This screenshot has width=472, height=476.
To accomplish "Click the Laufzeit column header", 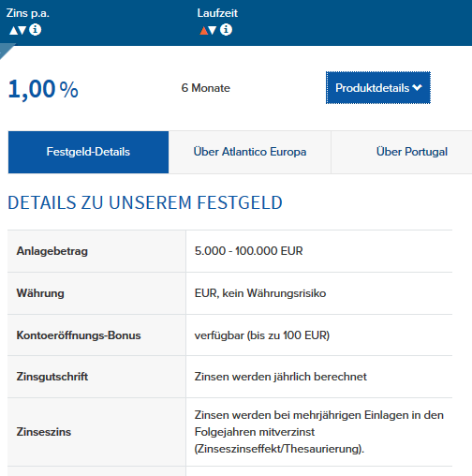I will coord(217,13).
